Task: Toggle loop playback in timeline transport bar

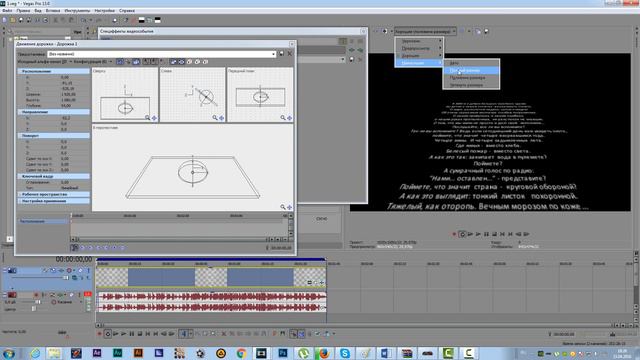Action: coord(108,334)
